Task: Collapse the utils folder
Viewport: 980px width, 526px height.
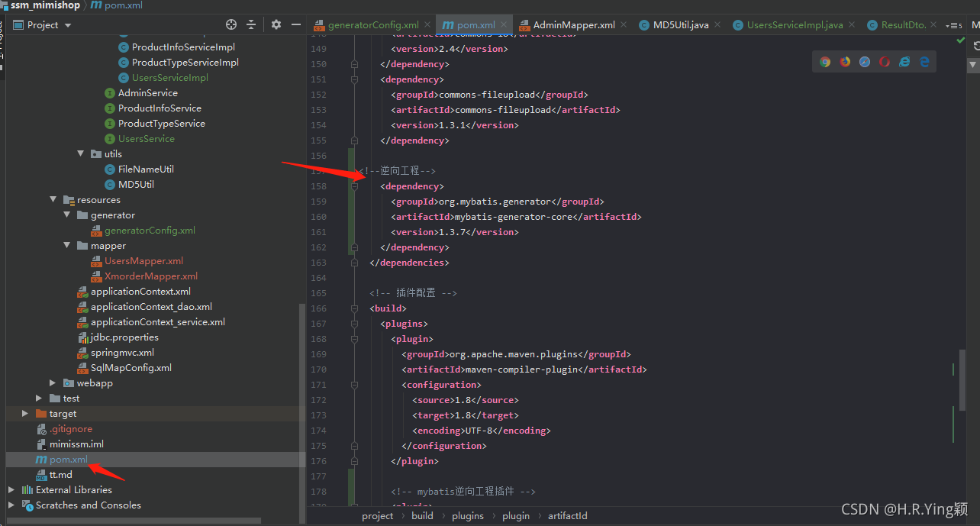Action: coord(81,153)
